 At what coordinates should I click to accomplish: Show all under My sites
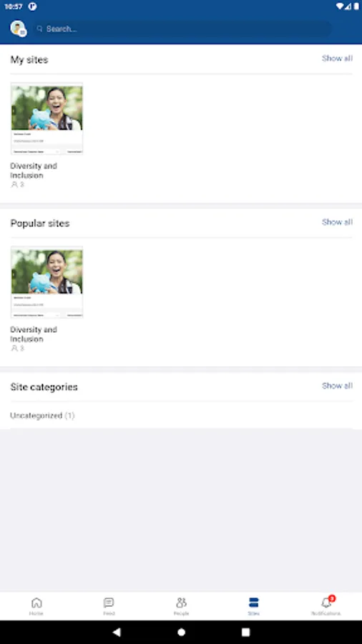pyautogui.click(x=337, y=59)
